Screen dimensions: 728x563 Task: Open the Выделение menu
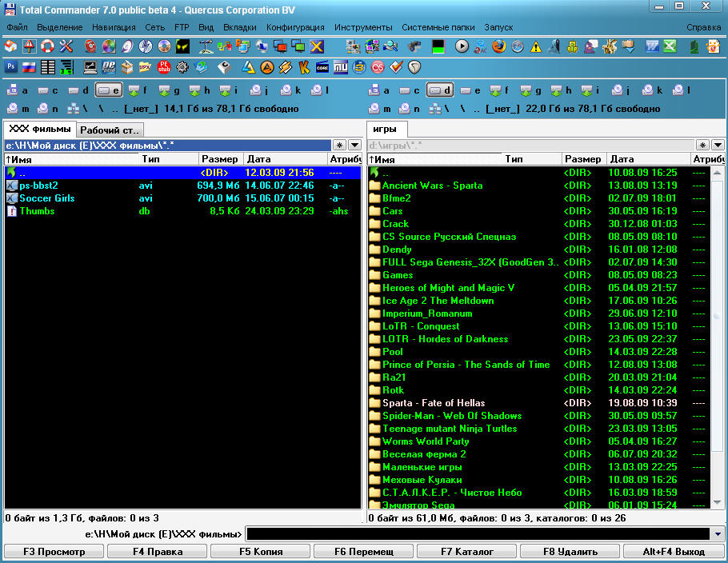pos(60,27)
